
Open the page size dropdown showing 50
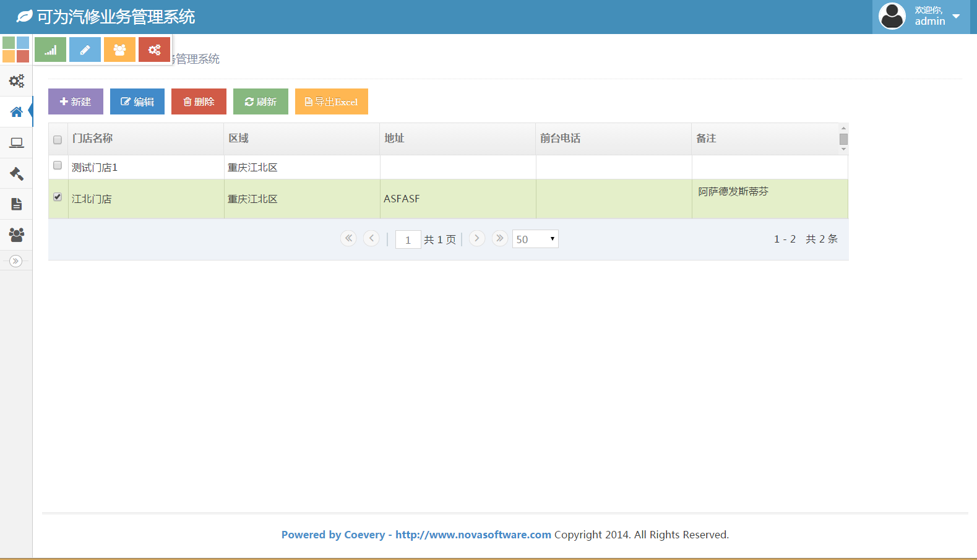coord(535,239)
